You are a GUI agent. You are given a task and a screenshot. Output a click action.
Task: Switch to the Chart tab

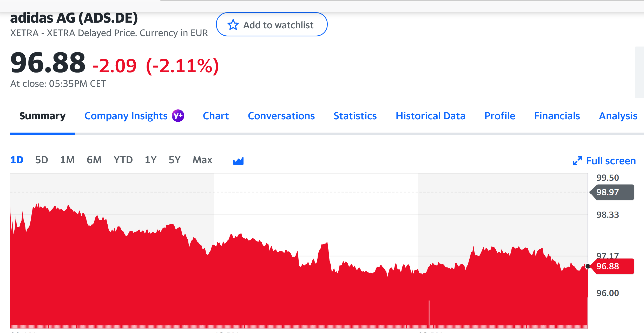[x=215, y=116]
